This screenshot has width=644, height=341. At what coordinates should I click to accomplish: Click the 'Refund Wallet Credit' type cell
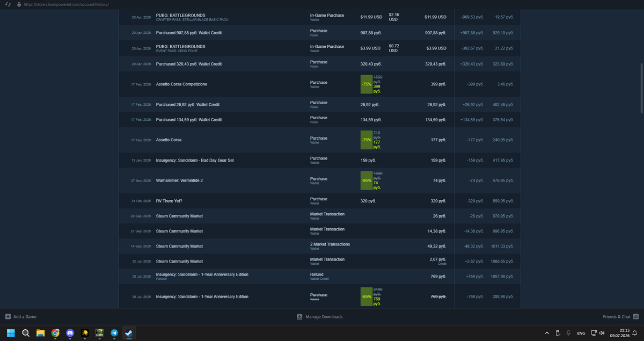320,277
